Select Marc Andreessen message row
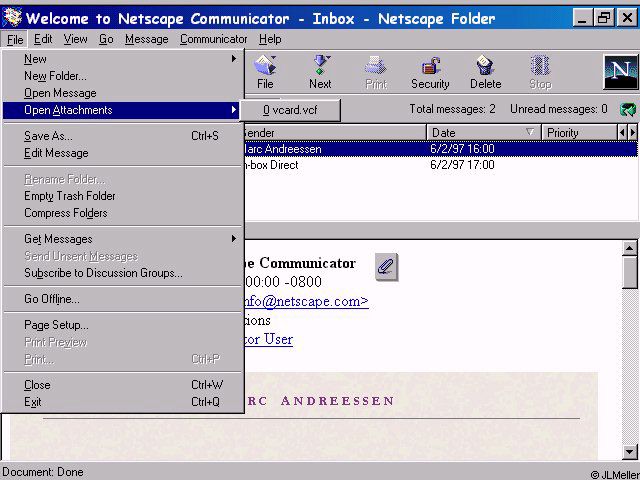The image size is (640, 480). pos(440,149)
